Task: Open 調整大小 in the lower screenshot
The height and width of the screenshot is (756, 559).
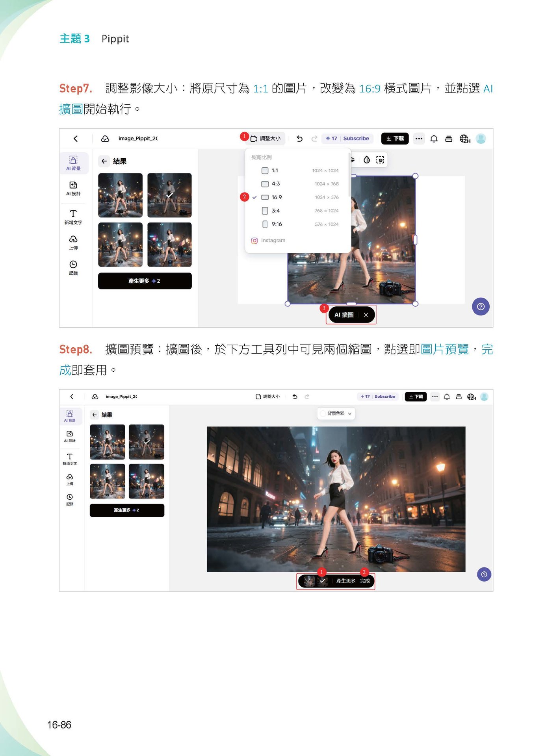Action: tap(267, 397)
